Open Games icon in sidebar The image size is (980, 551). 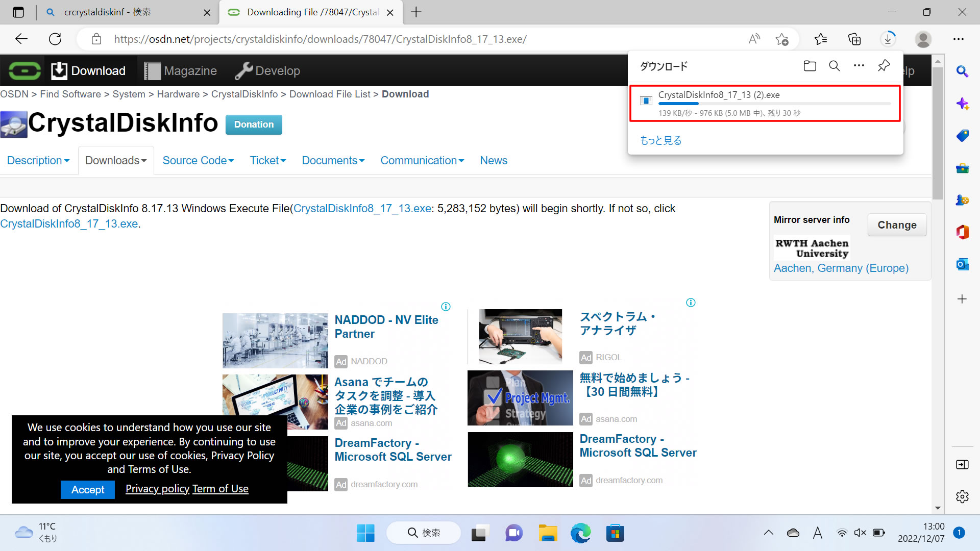click(x=962, y=200)
